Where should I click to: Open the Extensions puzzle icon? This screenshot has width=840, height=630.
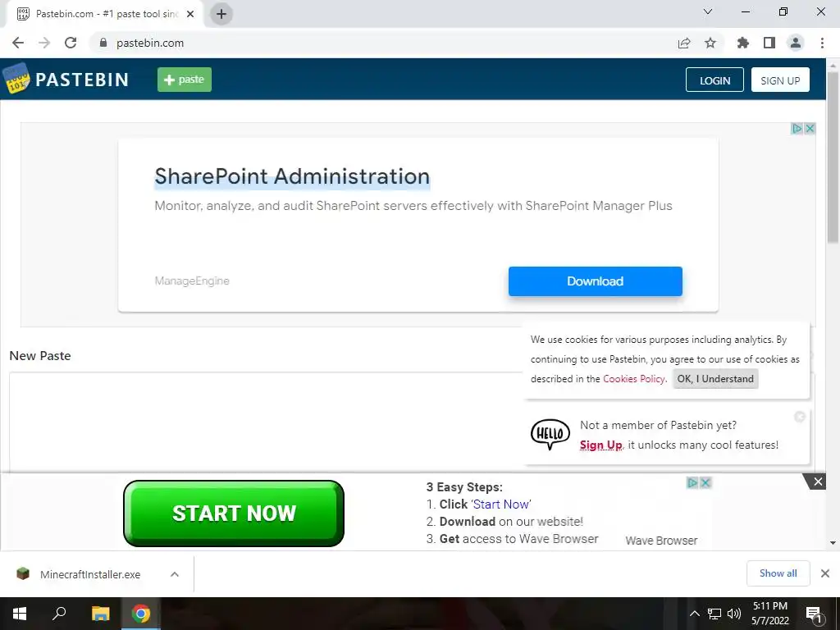[x=742, y=43]
